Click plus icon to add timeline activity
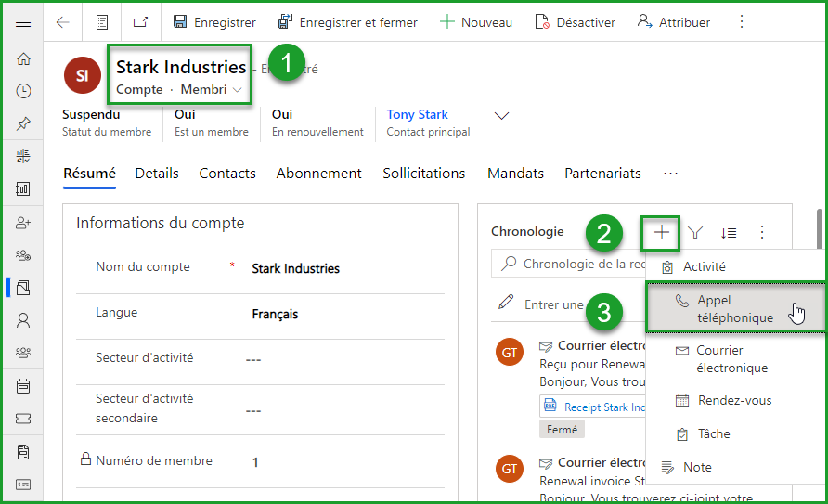The height and width of the screenshot is (504, 828). (x=662, y=232)
